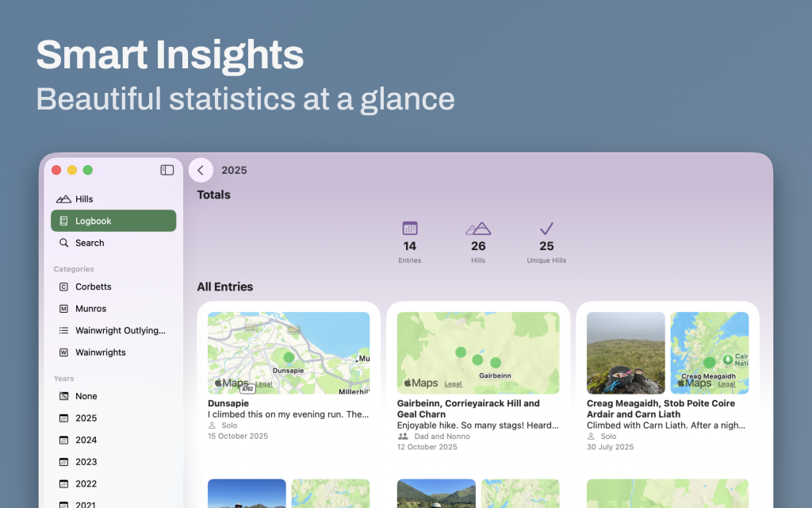
Task: Open Search from the sidebar
Action: (x=90, y=243)
